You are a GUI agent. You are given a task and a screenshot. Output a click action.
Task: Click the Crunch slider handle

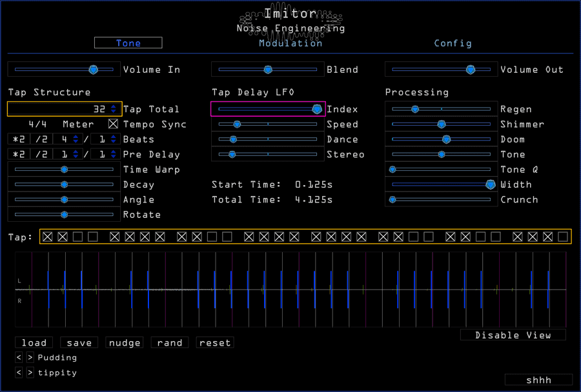pyautogui.click(x=392, y=199)
